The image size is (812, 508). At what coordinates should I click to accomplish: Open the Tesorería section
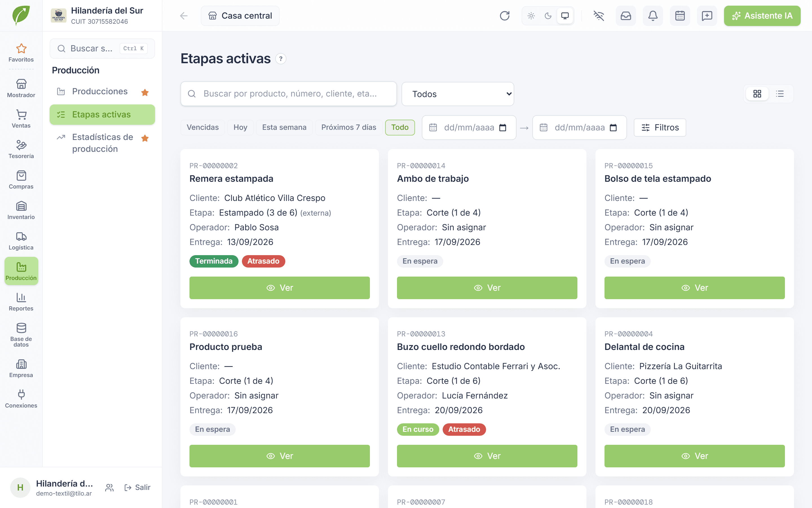21,150
